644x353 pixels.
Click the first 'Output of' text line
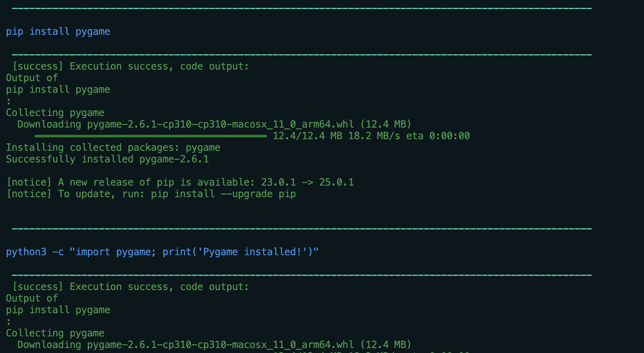pyautogui.click(x=32, y=78)
